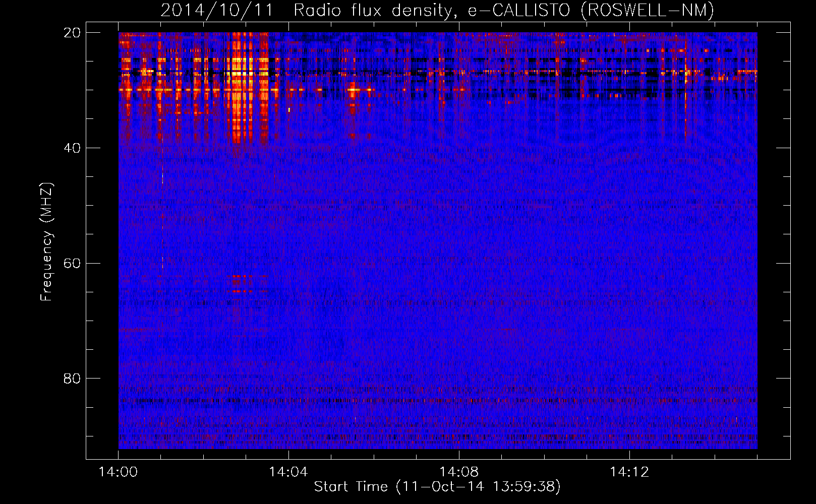Click the 80 frequency tick label
This screenshot has width=816, height=504.
pos(72,379)
